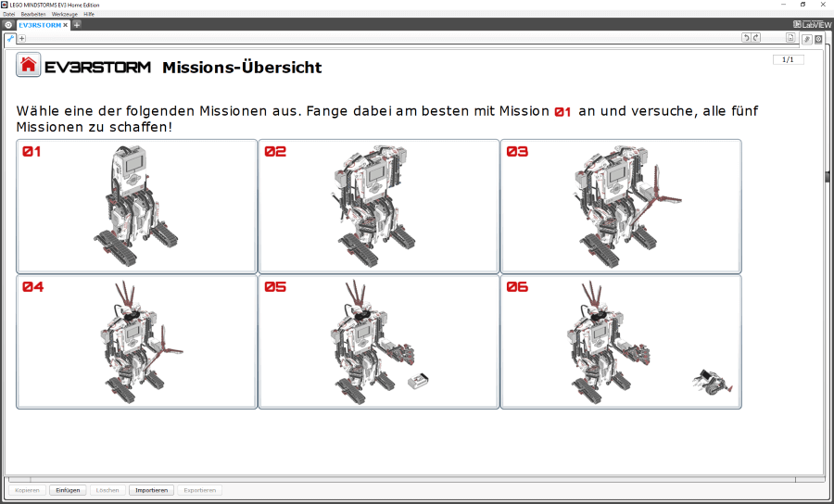Click the Redo arrow icon
834x504 pixels.
coord(756,38)
